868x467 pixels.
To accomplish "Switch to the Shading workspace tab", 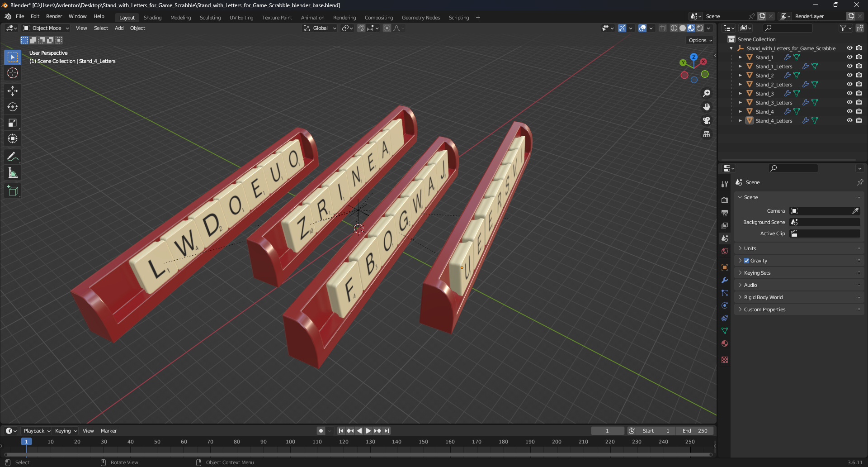I will [152, 18].
